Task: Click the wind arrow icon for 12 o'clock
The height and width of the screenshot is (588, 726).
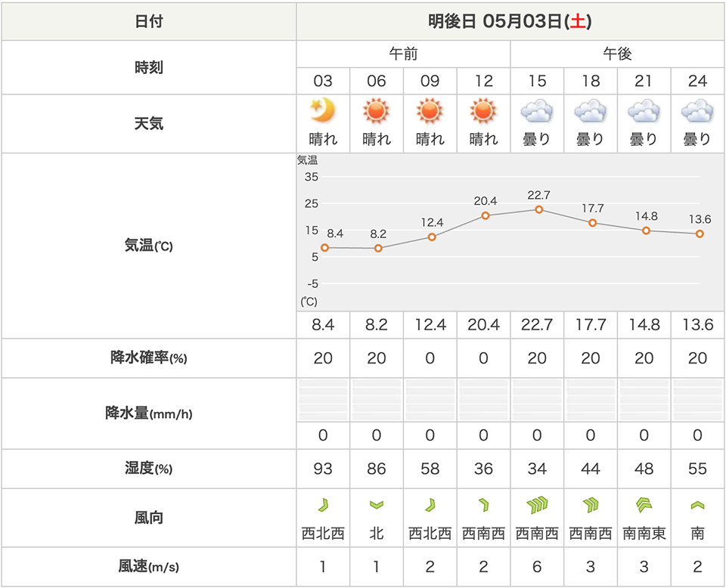Action: click(x=483, y=505)
